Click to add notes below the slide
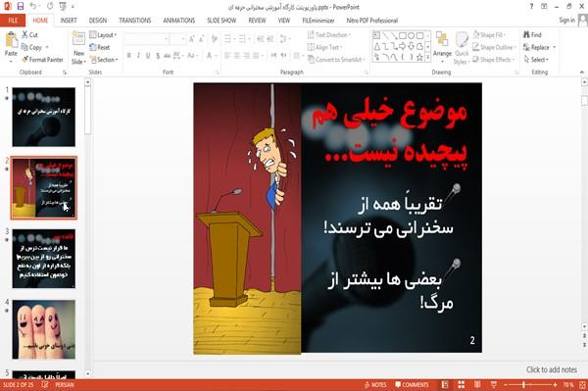This screenshot has width=588, height=391. pyautogui.click(x=551, y=369)
